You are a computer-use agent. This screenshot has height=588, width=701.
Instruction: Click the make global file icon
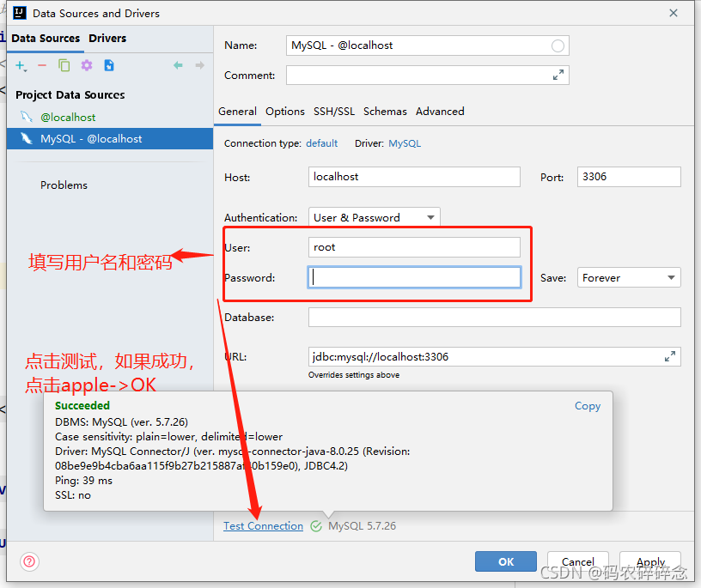[x=108, y=66]
